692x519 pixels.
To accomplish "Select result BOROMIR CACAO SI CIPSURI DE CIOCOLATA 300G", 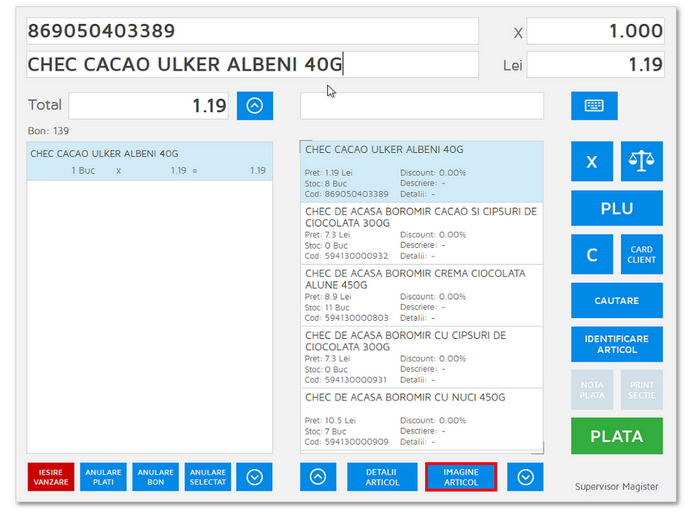I will coord(422,234).
